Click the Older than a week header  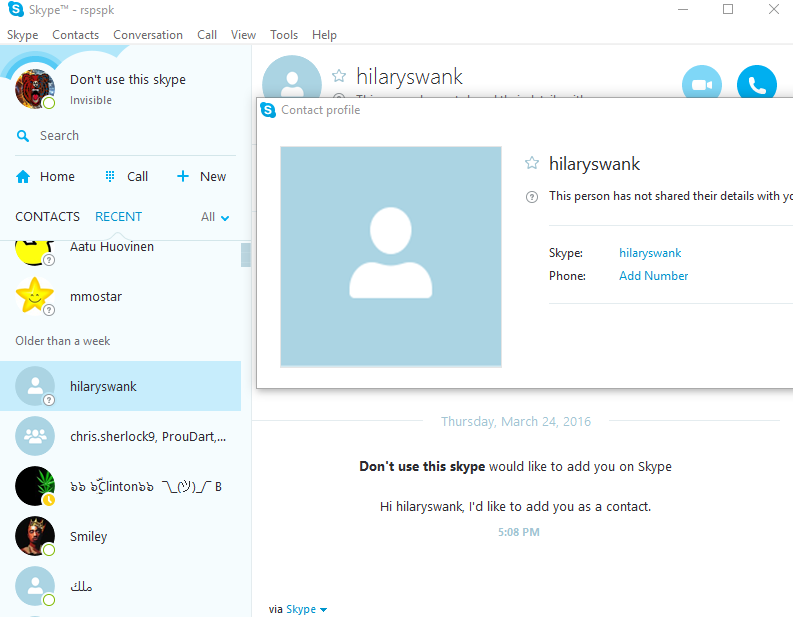(63, 341)
